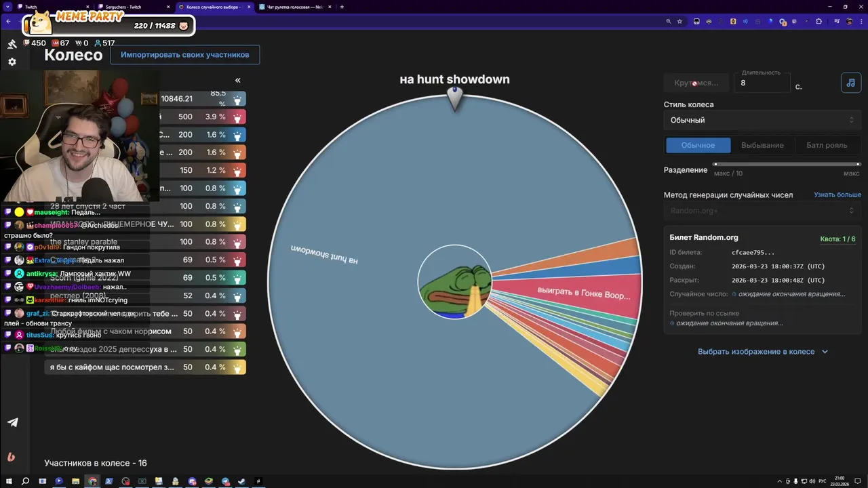Open the Узнать больше link

pos(837,195)
